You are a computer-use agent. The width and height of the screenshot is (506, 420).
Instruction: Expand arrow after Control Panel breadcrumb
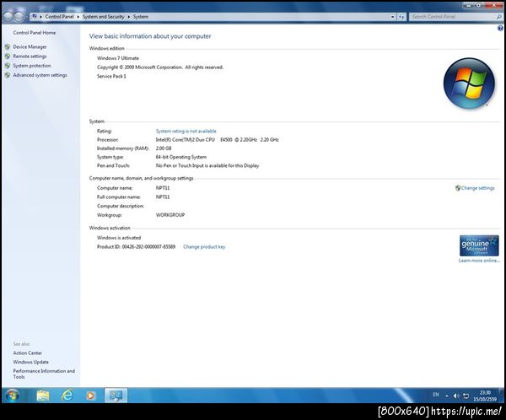click(x=78, y=17)
